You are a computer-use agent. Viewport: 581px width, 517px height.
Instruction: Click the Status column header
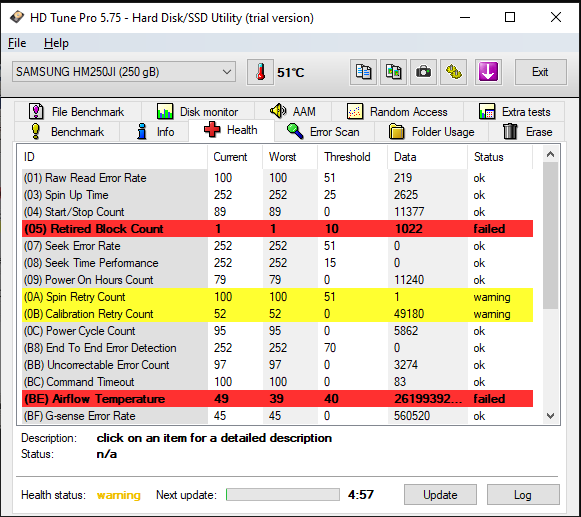pyautogui.click(x=500, y=157)
